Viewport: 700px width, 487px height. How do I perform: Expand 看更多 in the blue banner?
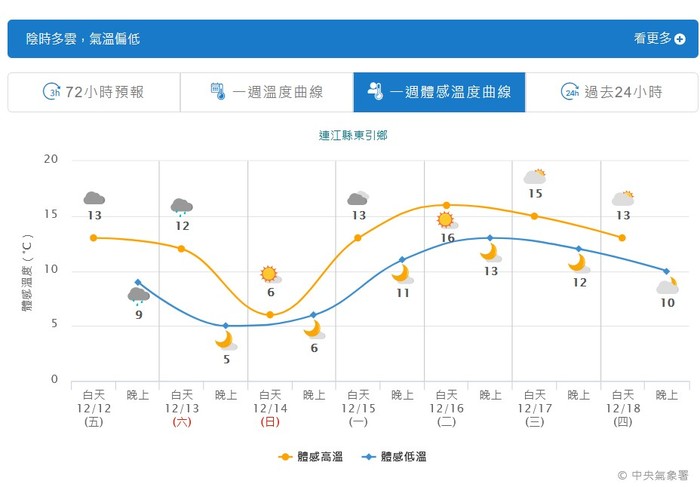(x=659, y=39)
